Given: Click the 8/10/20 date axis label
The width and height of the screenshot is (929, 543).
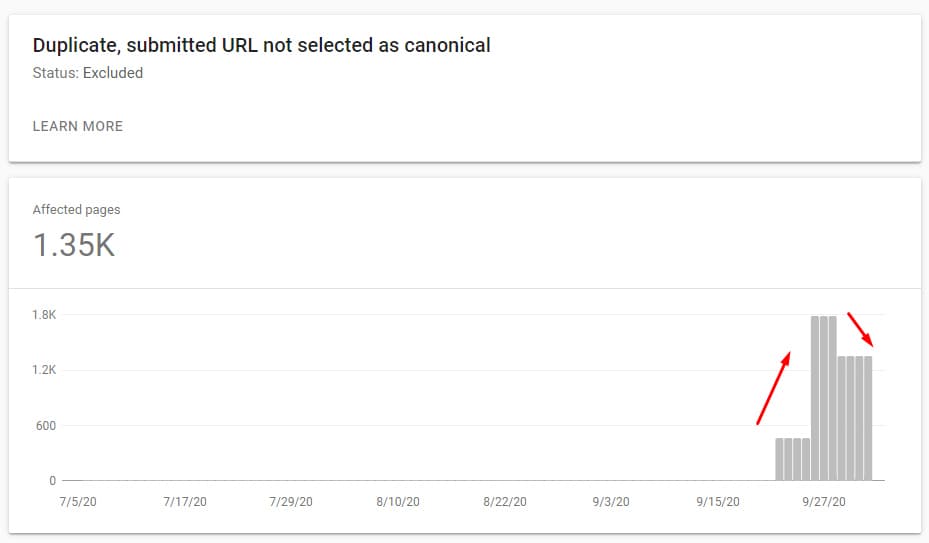Looking at the screenshot, I should [x=398, y=502].
